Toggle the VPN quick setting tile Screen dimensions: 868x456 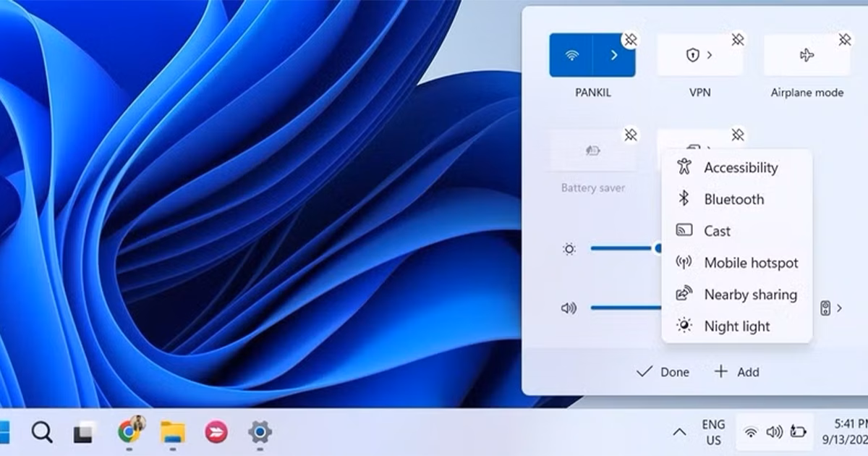[699, 55]
